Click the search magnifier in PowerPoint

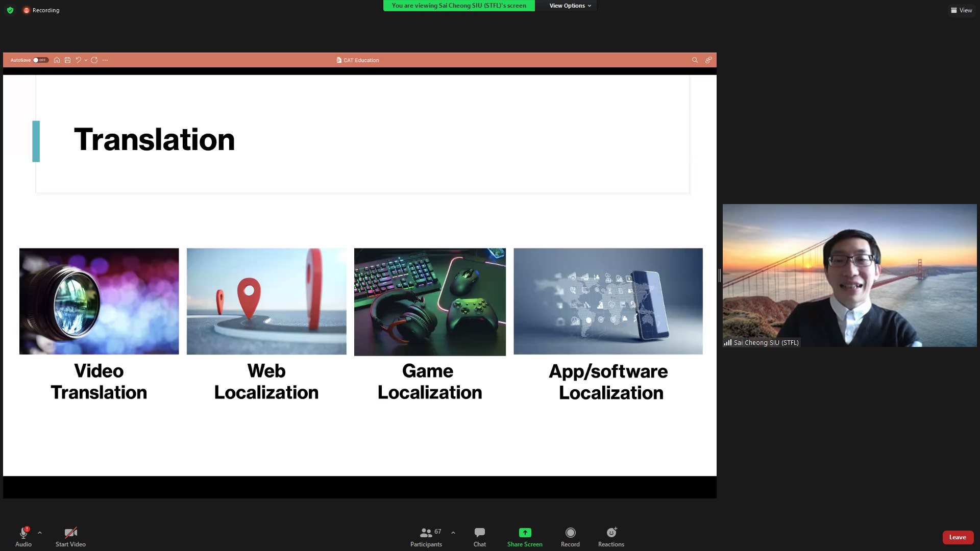pos(695,60)
